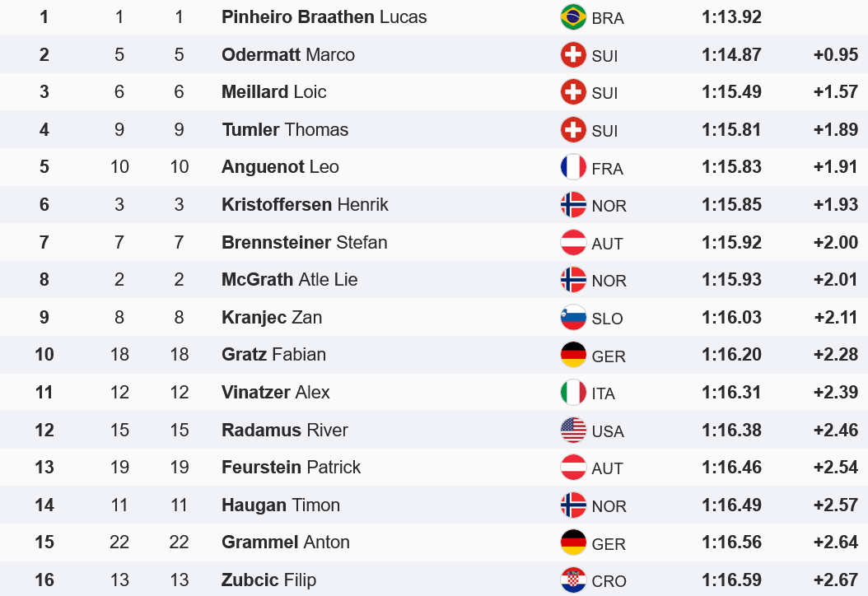Click the Austrian flag in Brennsteiner's row
This screenshot has height=596, width=868.
pos(573,243)
